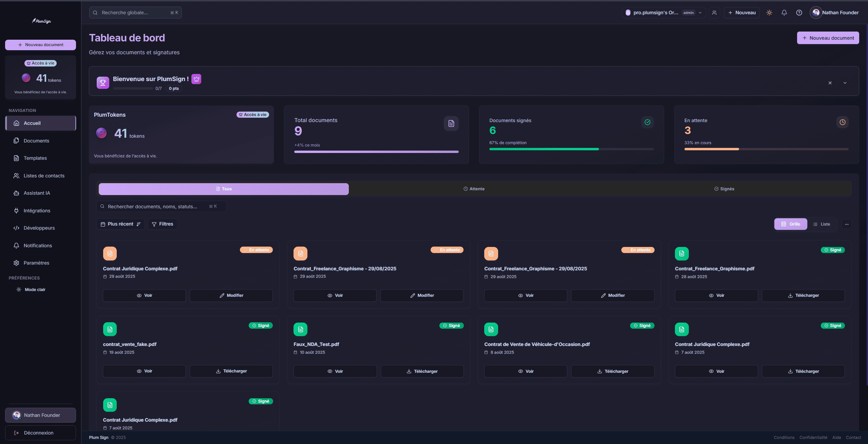Screen dimensions: 868x444
Task: Open notifications bell in top bar
Action: pyautogui.click(x=784, y=13)
